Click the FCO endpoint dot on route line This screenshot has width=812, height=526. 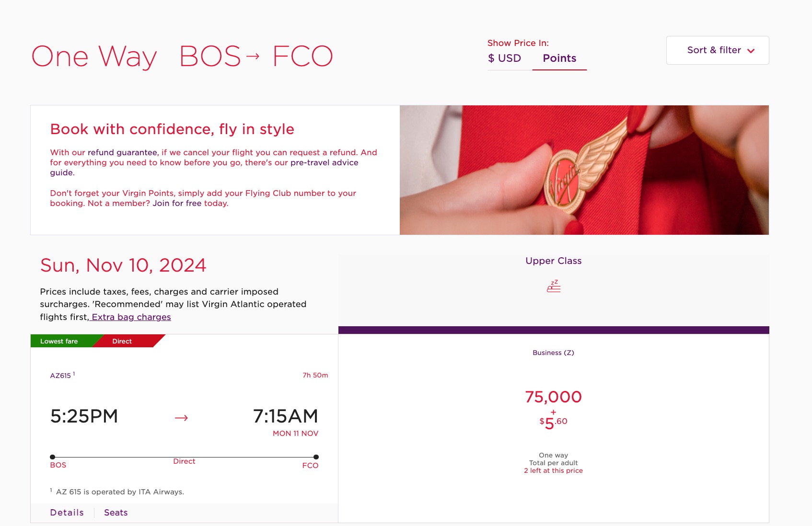pos(315,457)
